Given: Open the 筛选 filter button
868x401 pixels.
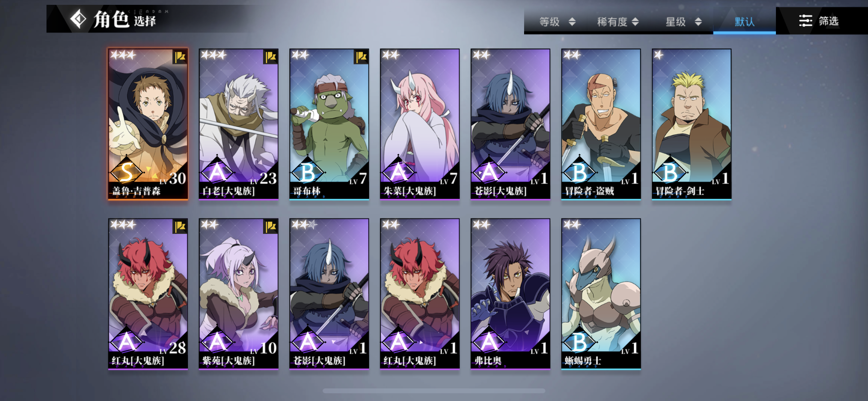Looking at the screenshot, I should coord(819,21).
